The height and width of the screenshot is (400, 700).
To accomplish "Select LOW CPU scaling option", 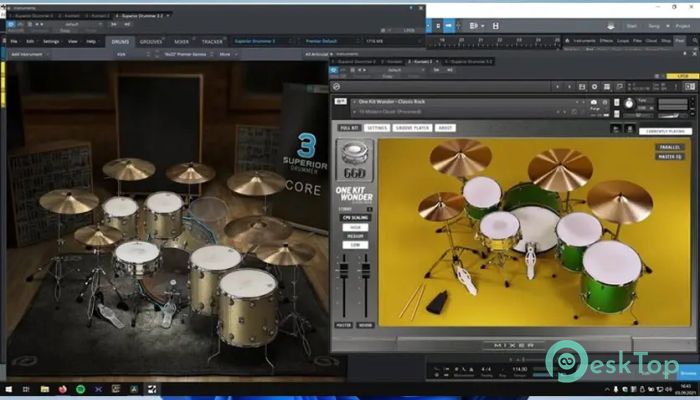I will click(355, 245).
